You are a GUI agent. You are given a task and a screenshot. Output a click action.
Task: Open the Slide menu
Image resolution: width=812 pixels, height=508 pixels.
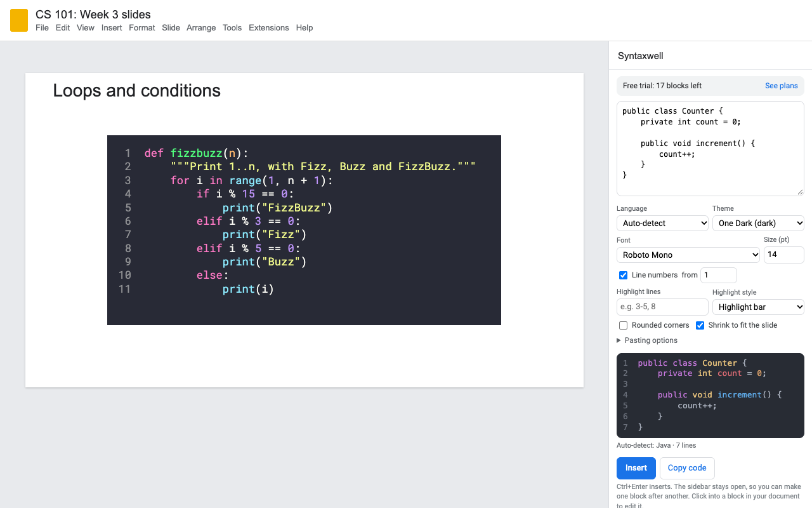pos(171,28)
